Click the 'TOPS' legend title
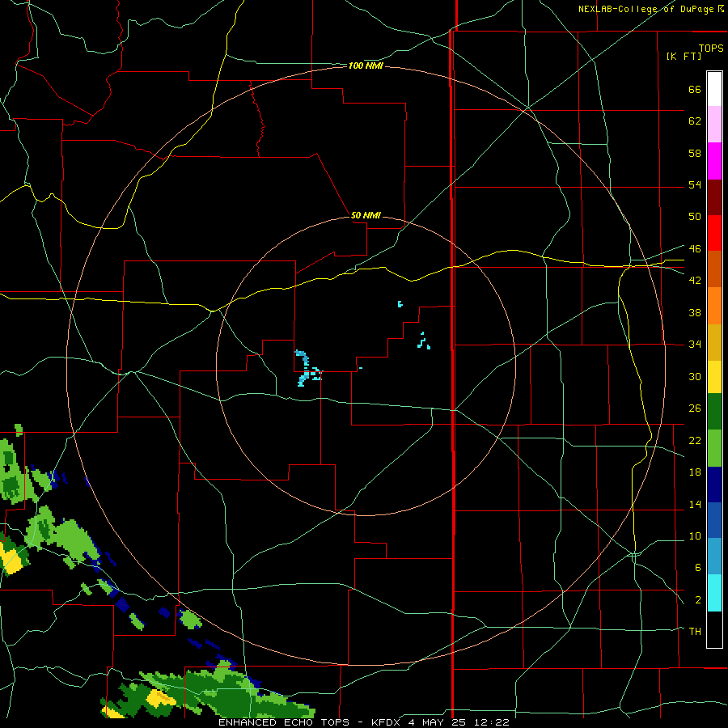This screenshot has height=728, width=728. pos(711,48)
